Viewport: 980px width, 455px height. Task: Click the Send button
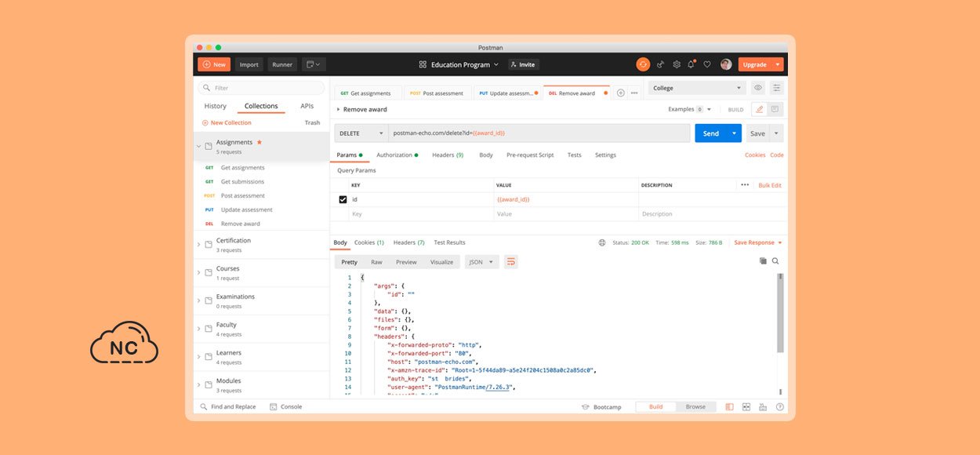pyautogui.click(x=711, y=133)
